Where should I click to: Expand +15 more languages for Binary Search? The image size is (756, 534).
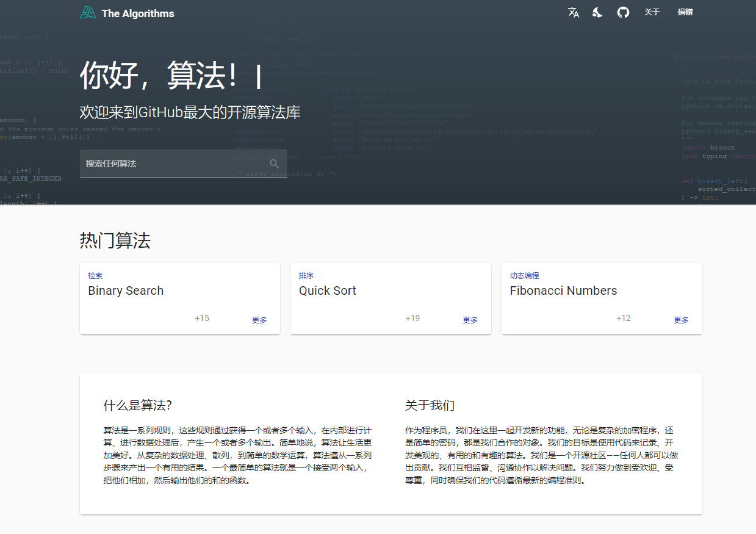point(202,318)
